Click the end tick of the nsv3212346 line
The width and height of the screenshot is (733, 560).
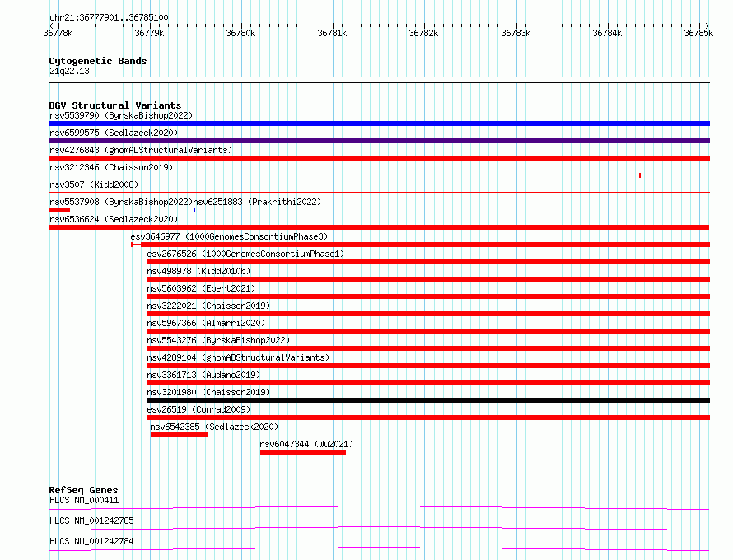pyautogui.click(x=639, y=175)
